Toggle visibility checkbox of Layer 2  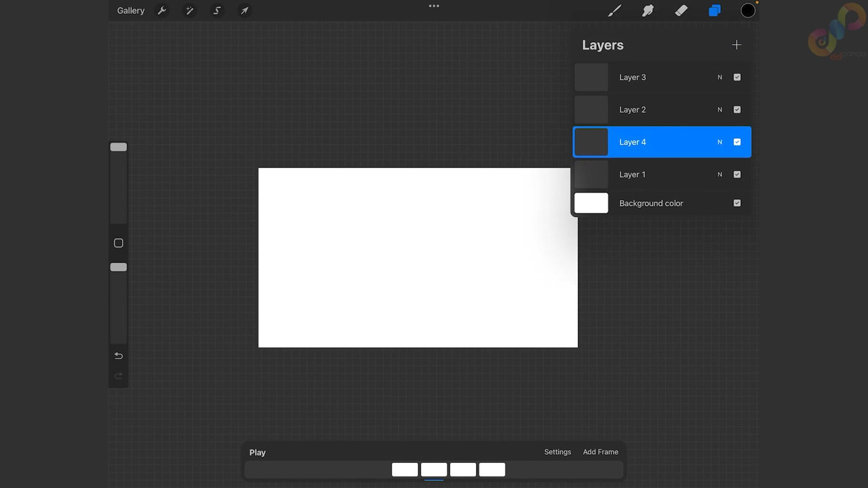click(737, 110)
